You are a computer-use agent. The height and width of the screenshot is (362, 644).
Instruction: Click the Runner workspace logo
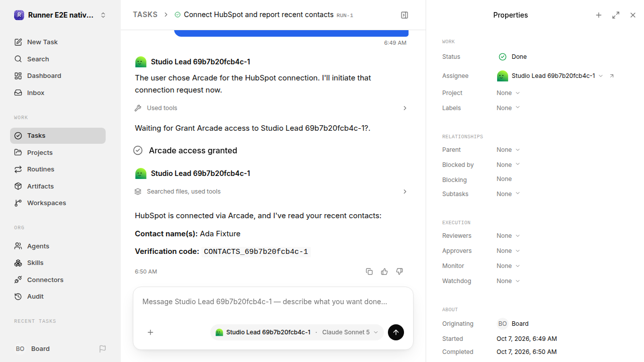(x=19, y=15)
